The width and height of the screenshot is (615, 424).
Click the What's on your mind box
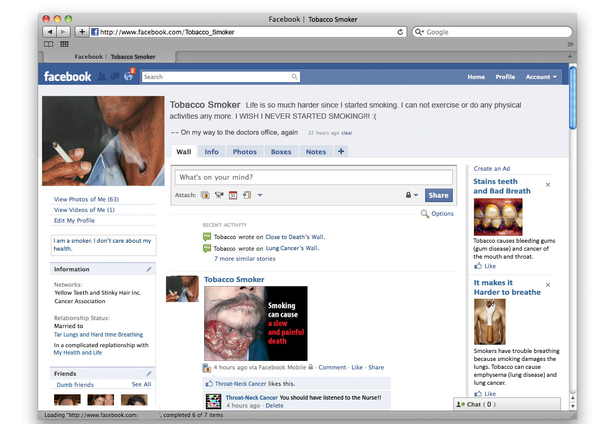(x=314, y=177)
